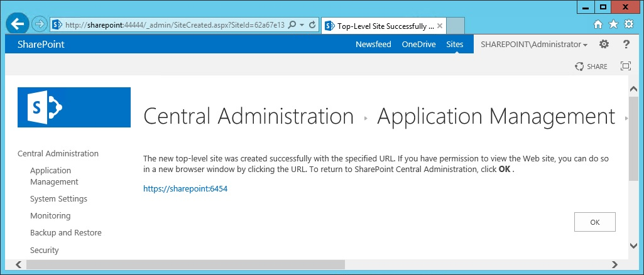Image resolution: width=644 pixels, height=275 pixels.
Task: Open the Sites link
Action: click(455, 45)
